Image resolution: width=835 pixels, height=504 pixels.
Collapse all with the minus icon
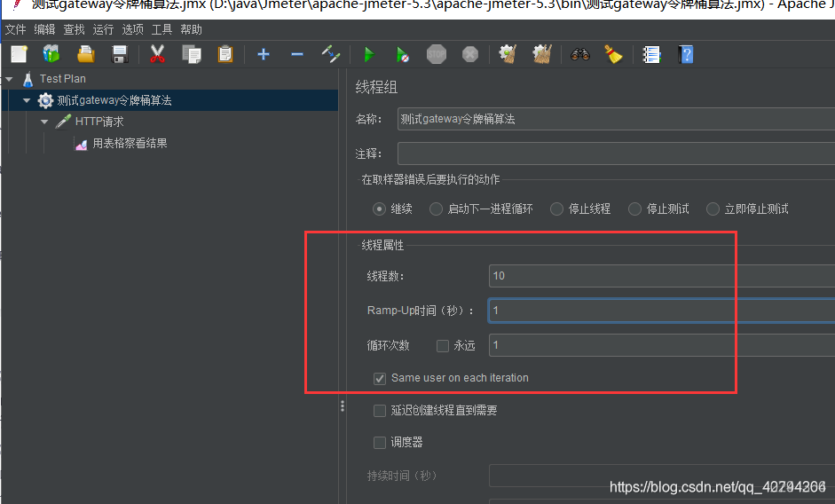click(x=297, y=54)
